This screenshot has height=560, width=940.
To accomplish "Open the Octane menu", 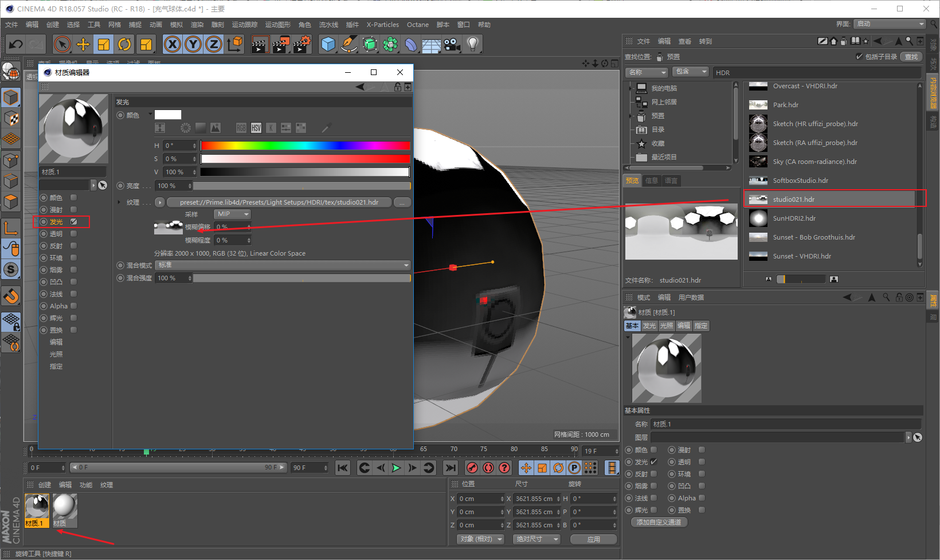I will tap(418, 25).
